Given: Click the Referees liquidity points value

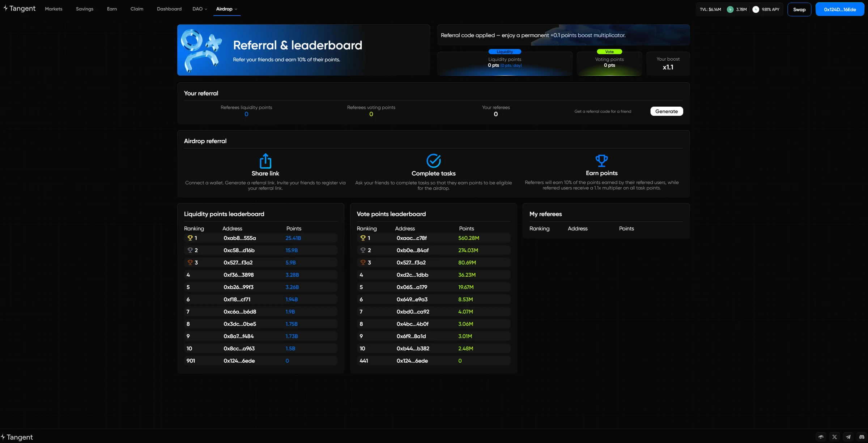Looking at the screenshot, I should [246, 114].
